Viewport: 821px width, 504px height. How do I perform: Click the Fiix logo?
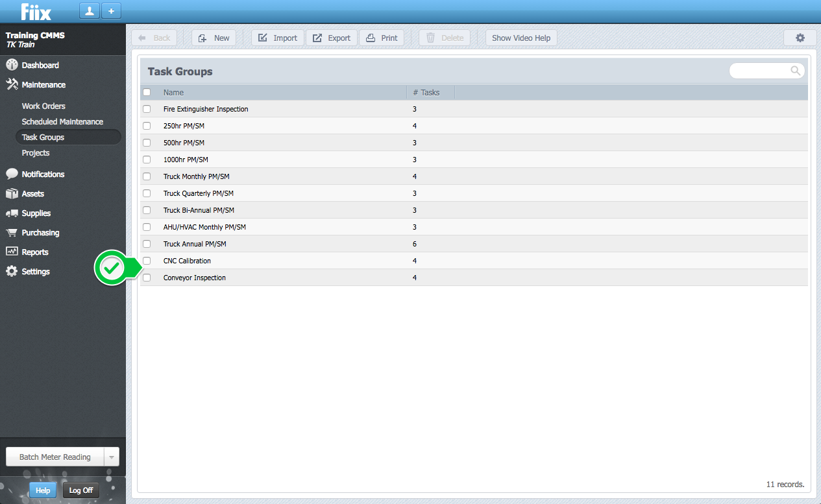(36, 11)
